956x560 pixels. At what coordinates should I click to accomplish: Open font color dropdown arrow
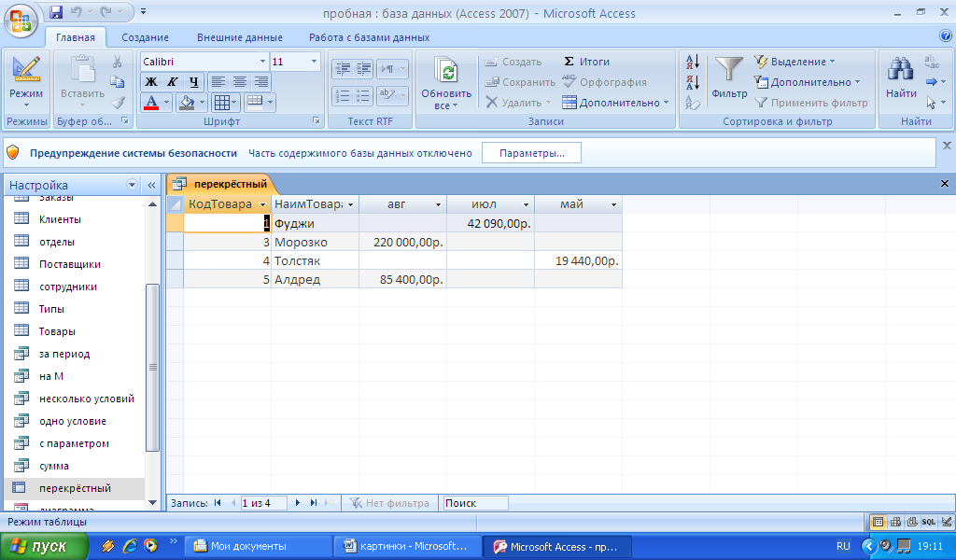(166, 103)
